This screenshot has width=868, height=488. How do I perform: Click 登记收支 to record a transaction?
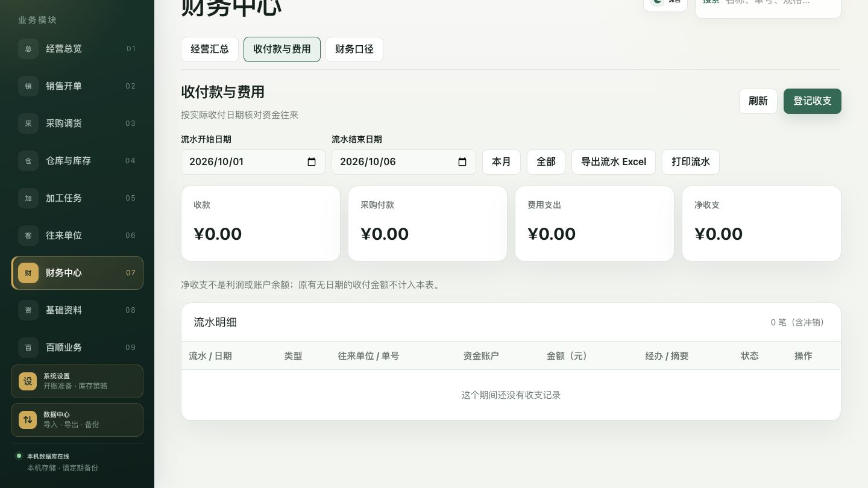coord(813,101)
